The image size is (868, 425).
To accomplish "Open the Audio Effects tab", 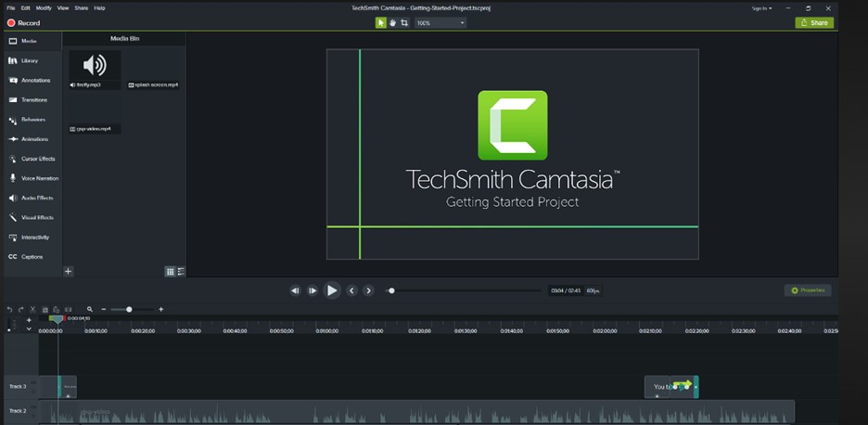I will pyautogui.click(x=32, y=198).
